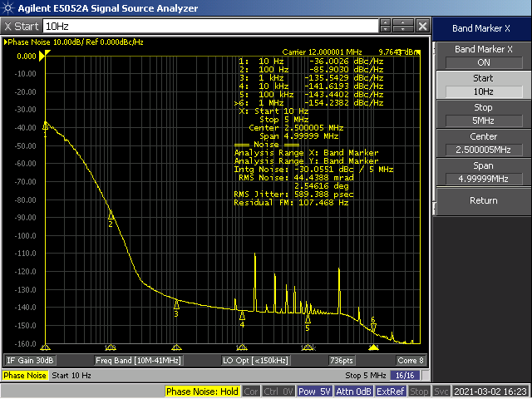Click 'Carrier 12.000001 MHz' readout
Image resolution: width=532 pixels, height=399 pixels.
[x=322, y=52]
